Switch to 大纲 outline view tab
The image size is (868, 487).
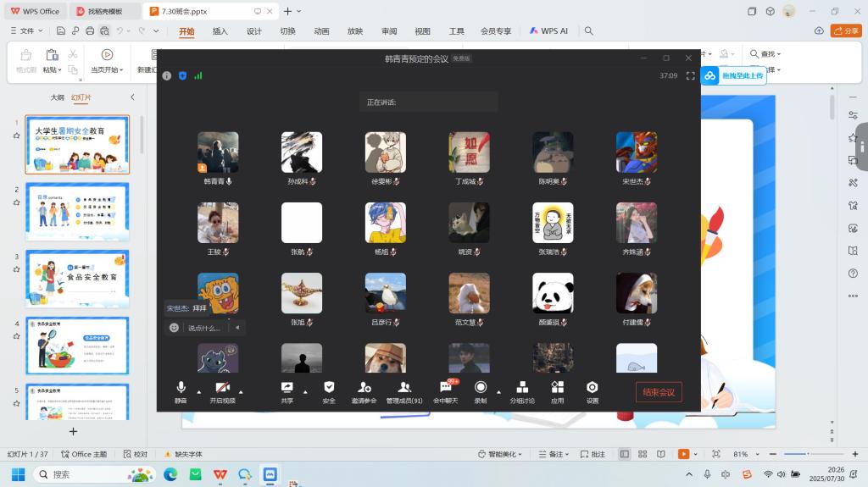[x=58, y=97]
